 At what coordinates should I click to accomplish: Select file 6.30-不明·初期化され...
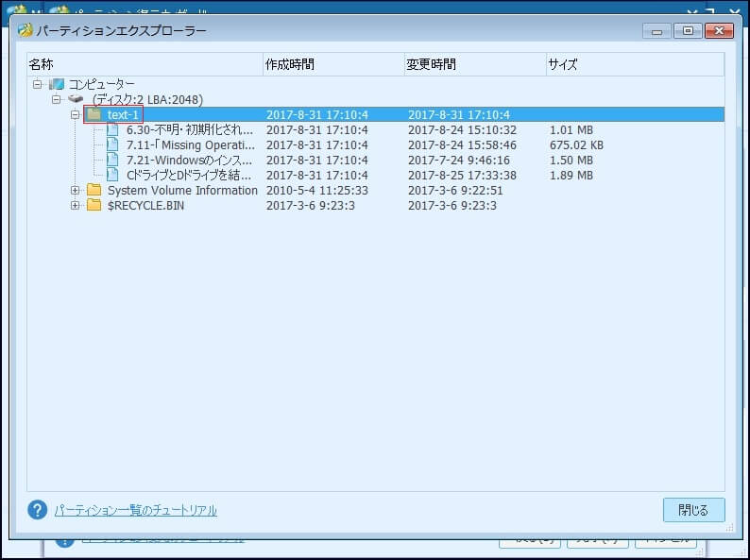(190, 130)
